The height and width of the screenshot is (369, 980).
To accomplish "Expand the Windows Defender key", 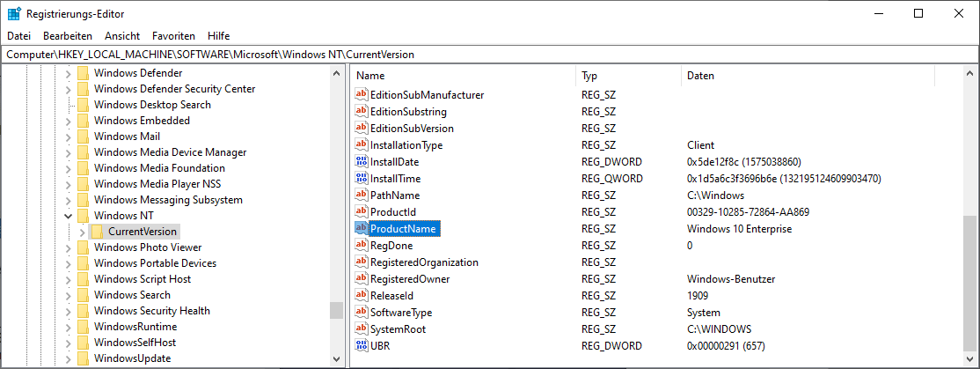I will point(69,73).
